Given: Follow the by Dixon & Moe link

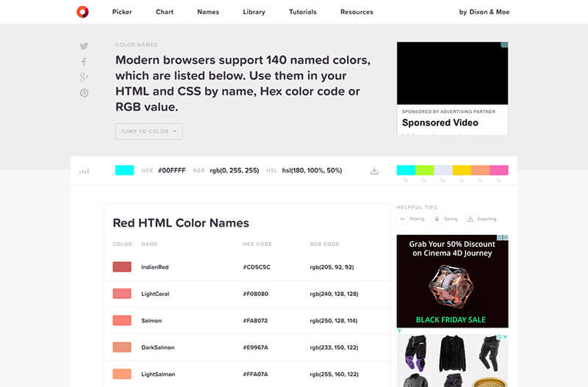Looking at the screenshot, I should coord(484,12).
